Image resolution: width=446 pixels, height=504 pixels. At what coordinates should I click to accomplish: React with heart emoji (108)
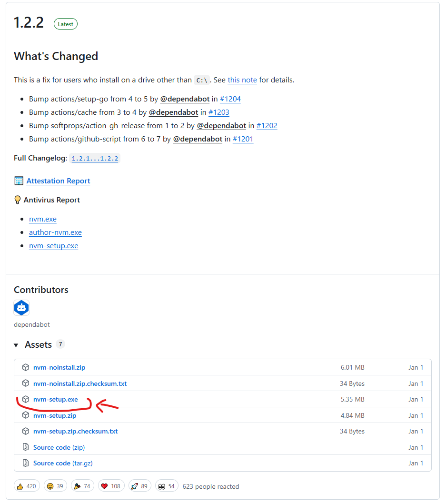(x=111, y=486)
